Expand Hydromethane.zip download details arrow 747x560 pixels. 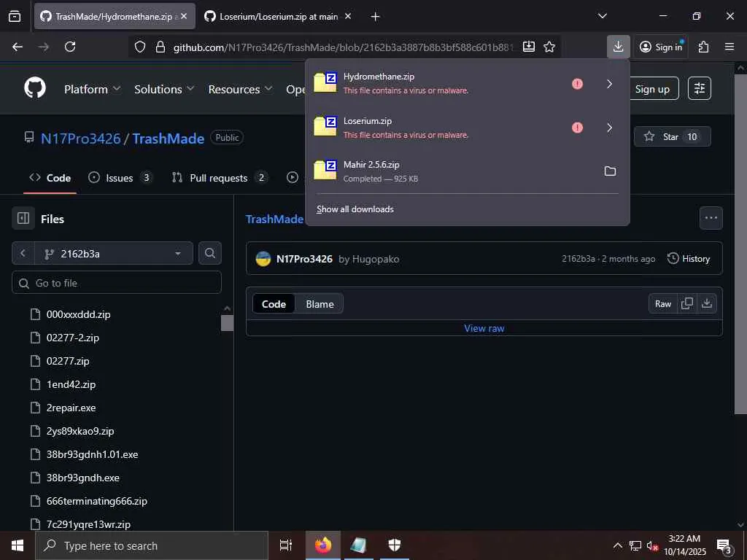(609, 84)
